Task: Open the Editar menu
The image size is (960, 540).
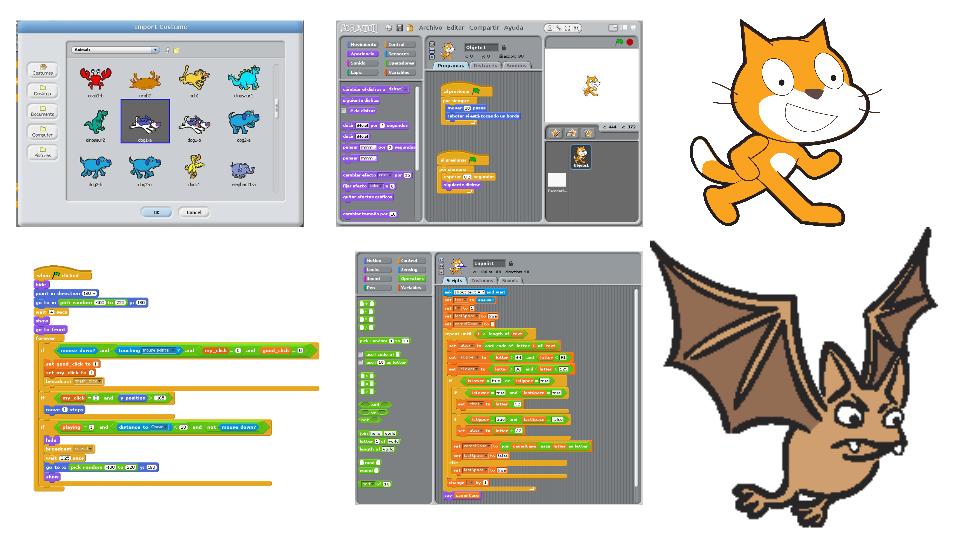Action: (x=456, y=28)
